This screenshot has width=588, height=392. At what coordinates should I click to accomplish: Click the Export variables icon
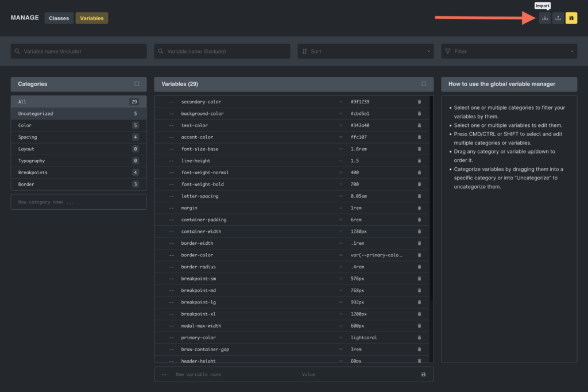point(558,18)
